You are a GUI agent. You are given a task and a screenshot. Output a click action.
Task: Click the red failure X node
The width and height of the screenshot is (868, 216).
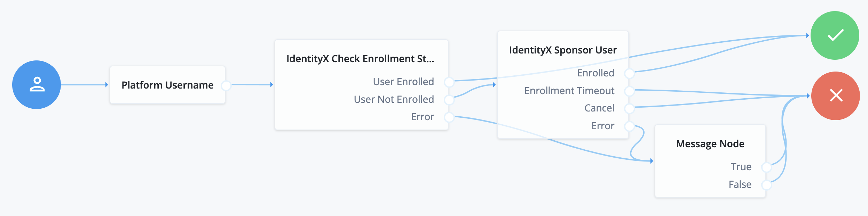[x=835, y=96]
